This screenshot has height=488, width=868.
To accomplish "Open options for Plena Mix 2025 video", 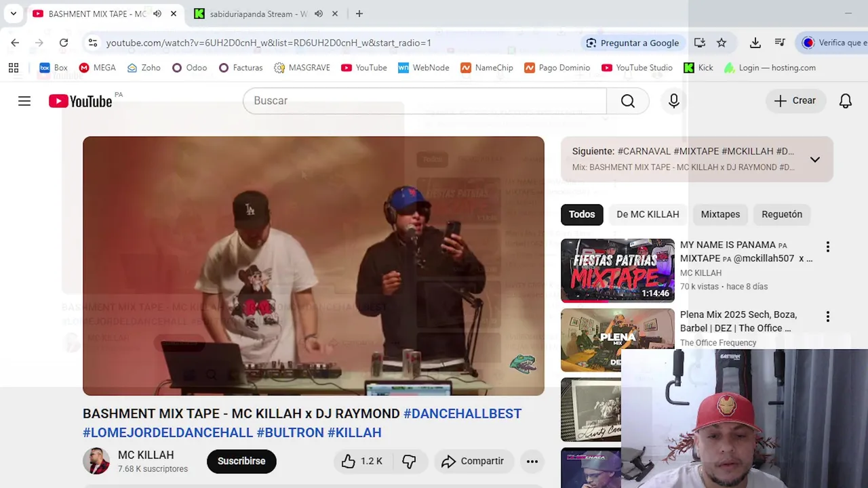I will pyautogui.click(x=827, y=317).
